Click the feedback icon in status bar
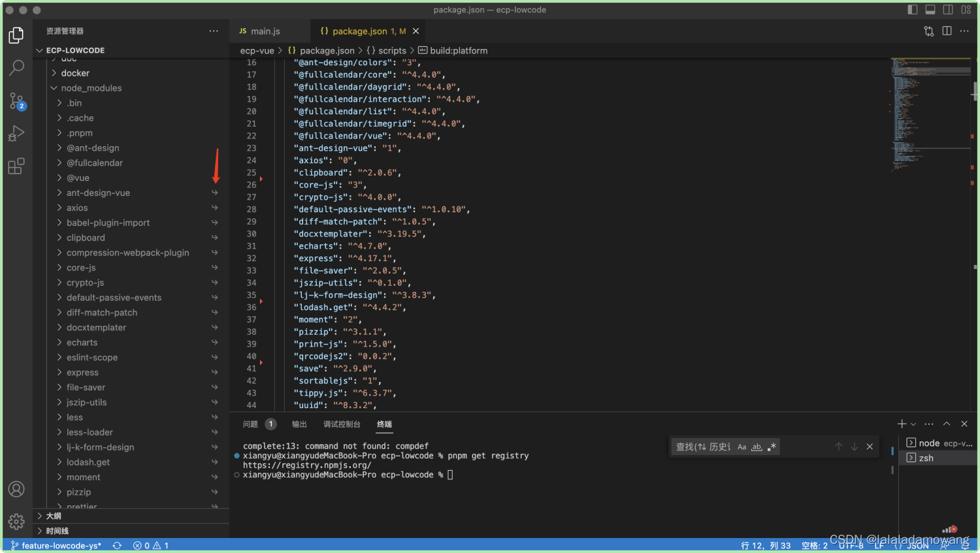The width and height of the screenshot is (980, 553). [945, 545]
